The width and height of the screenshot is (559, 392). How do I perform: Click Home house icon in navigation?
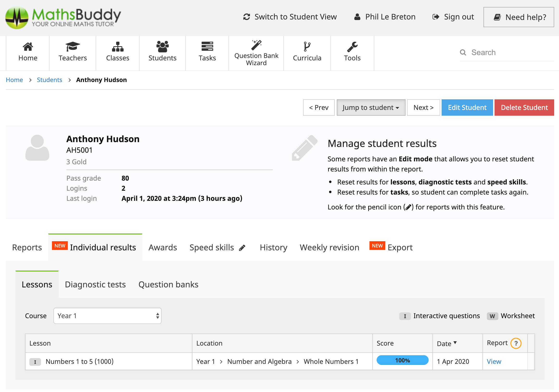click(x=28, y=46)
